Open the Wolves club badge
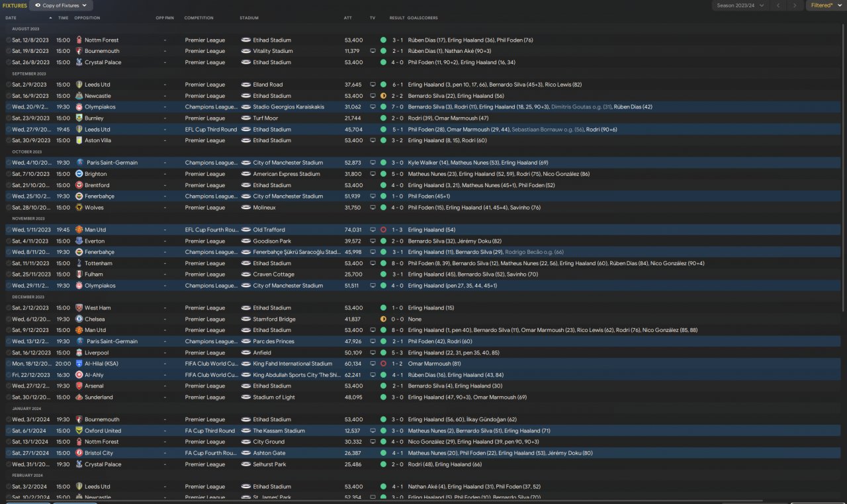This screenshot has width=847, height=504. [x=79, y=208]
